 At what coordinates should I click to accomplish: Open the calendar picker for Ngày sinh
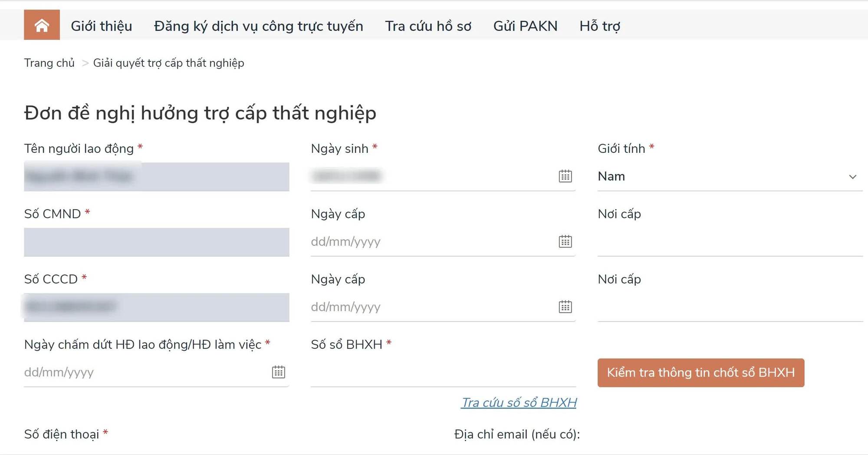coord(565,176)
